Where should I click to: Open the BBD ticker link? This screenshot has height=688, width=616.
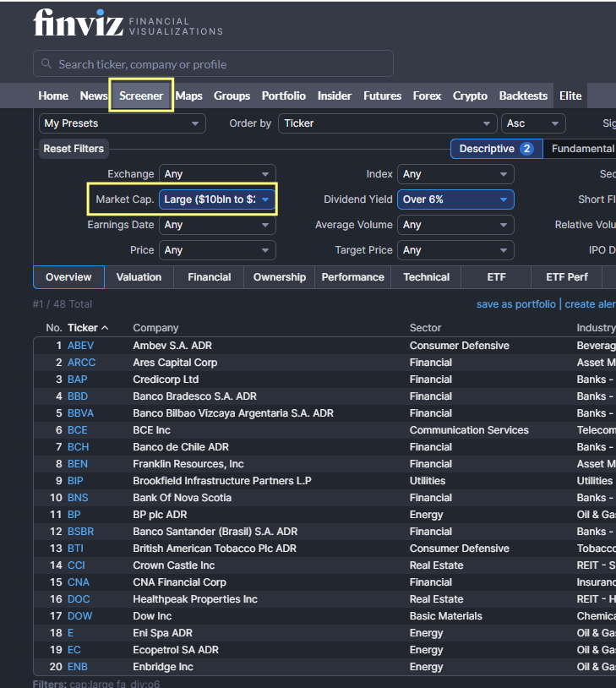click(x=78, y=396)
